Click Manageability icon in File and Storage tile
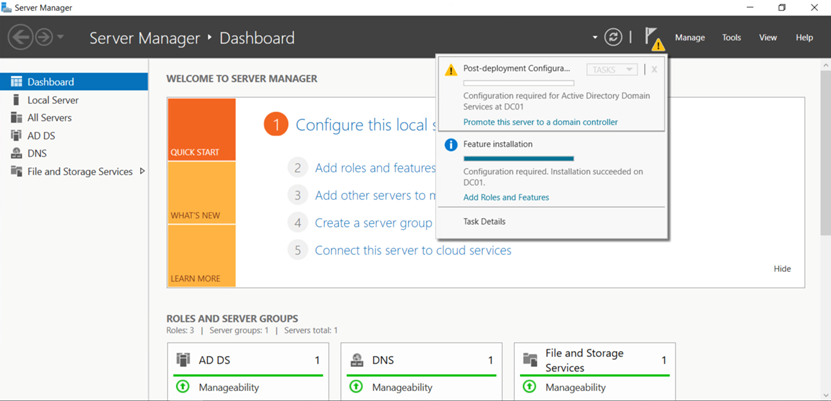 click(529, 387)
